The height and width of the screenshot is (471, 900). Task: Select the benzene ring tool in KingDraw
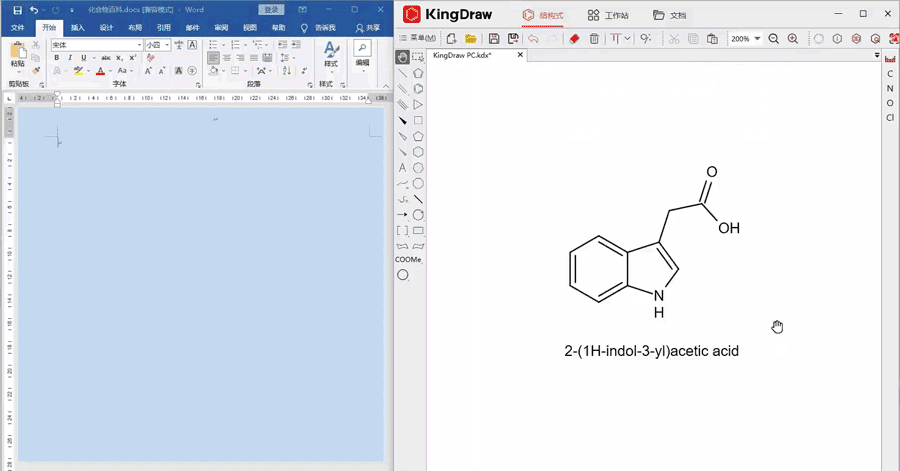pyautogui.click(x=418, y=89)
